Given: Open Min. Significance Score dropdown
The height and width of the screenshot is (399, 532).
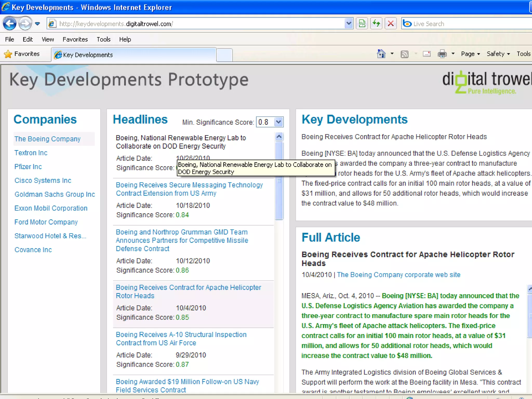Looking at the screenshot, I should click(x=278, y=122).
